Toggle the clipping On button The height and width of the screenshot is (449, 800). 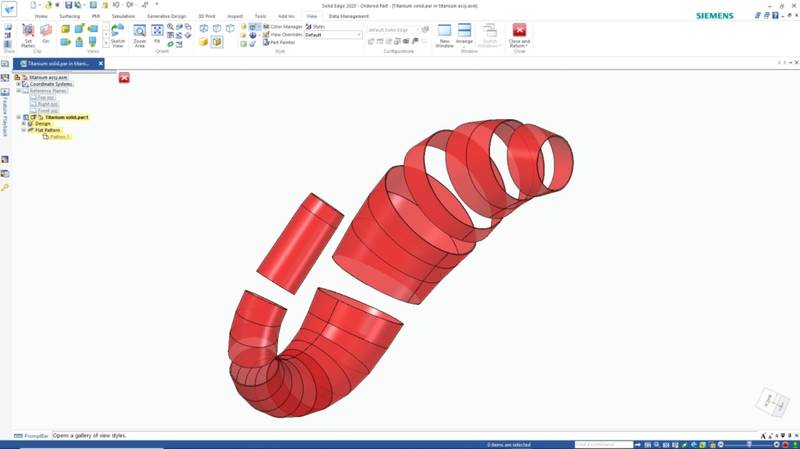pyautogui.click(x=46, y=33)
